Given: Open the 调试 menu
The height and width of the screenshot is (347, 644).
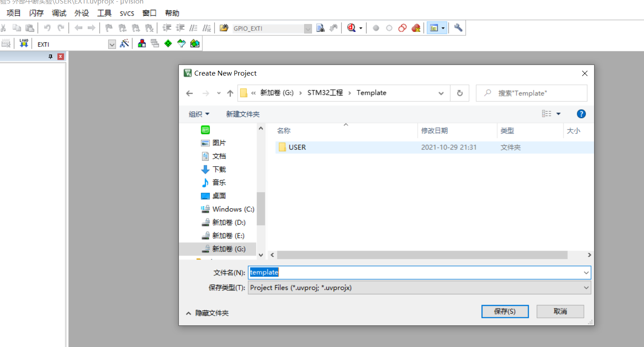Looking at the screenshot, I should (x=59, y=13).
